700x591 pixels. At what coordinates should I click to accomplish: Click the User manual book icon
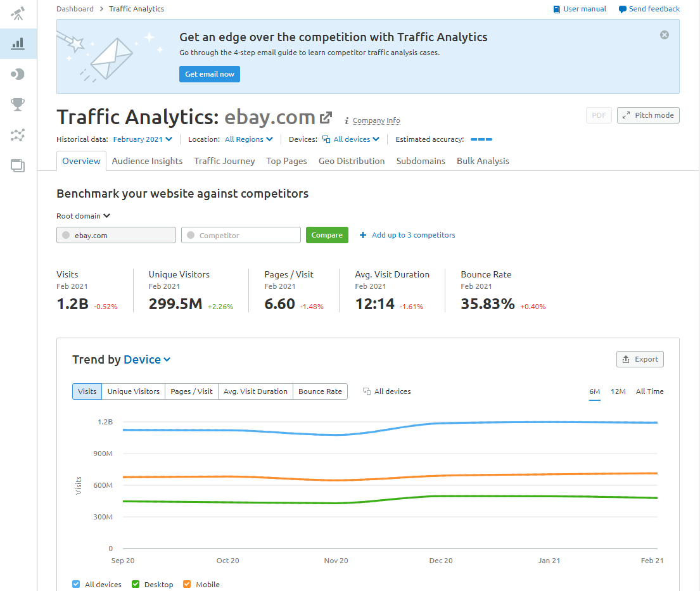(557, 10)
